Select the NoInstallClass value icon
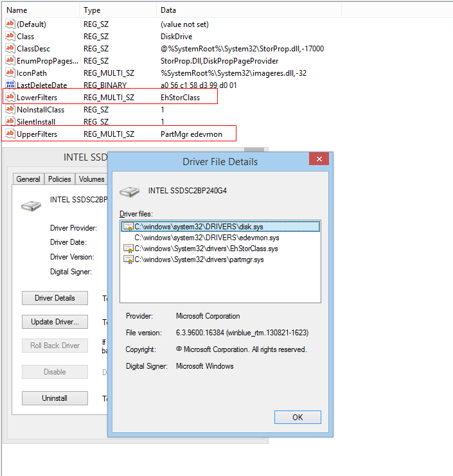The height and width of the screenshot is (476, 453). click(10, 109)
